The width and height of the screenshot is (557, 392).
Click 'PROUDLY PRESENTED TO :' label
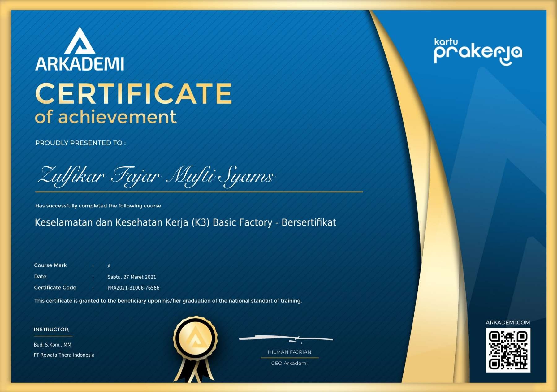[x=80, y=143]
